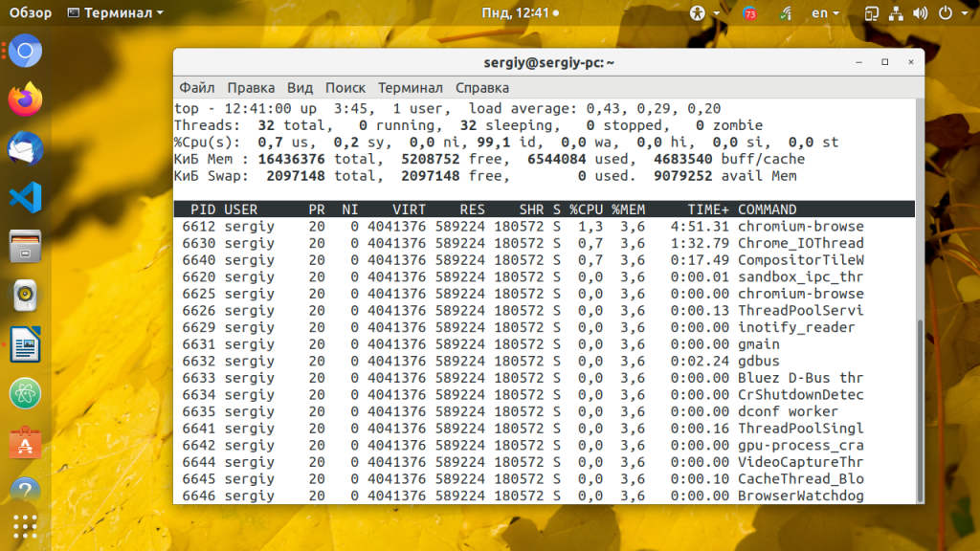Viewport: 980px width, 551px height.
Task: Expand the en keyboard layout selector
Action: pyautogui.click(x=825, y=13)
